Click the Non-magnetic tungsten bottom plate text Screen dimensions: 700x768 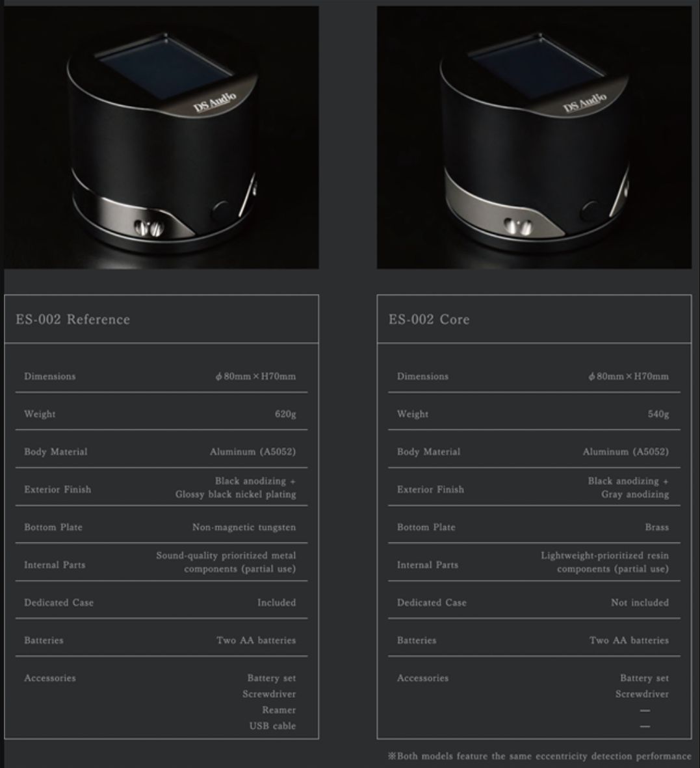pos(244,527)
